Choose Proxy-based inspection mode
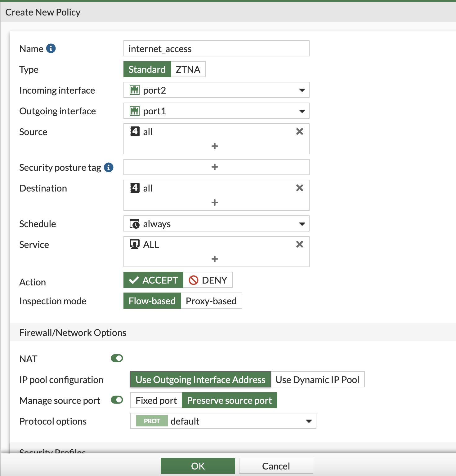 pos(211,301)
